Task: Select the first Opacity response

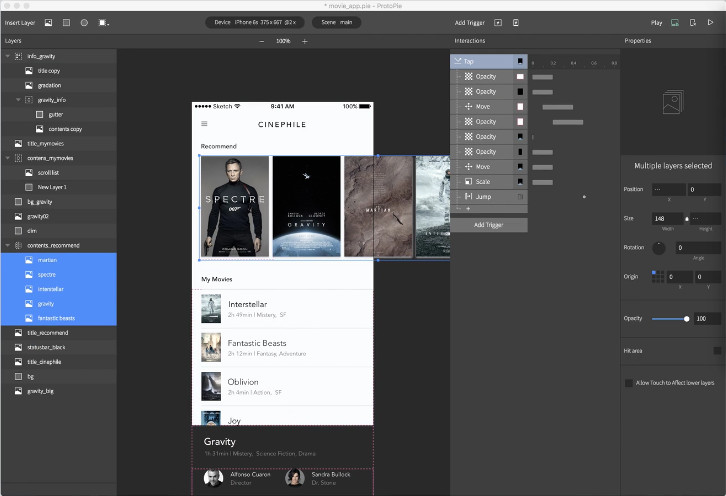Action: [x=489, y=76]
